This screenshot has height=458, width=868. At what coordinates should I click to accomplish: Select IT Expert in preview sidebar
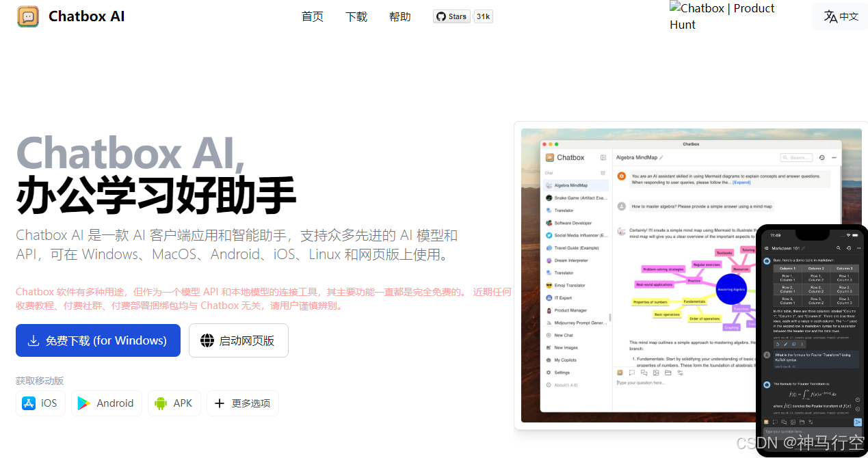(576, 298)
